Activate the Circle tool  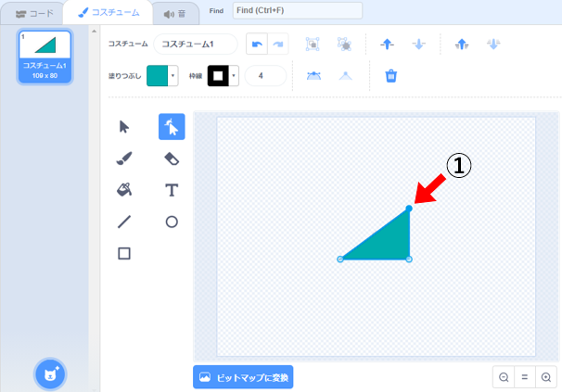coord(172,221)
